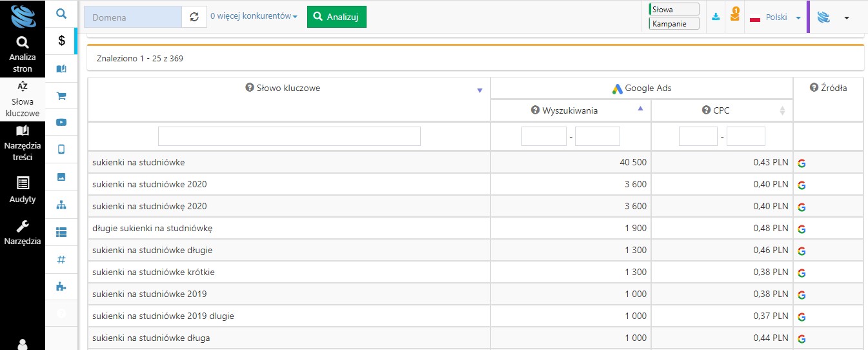Open the mobile phone icon in the sidebar

[61, 149]
